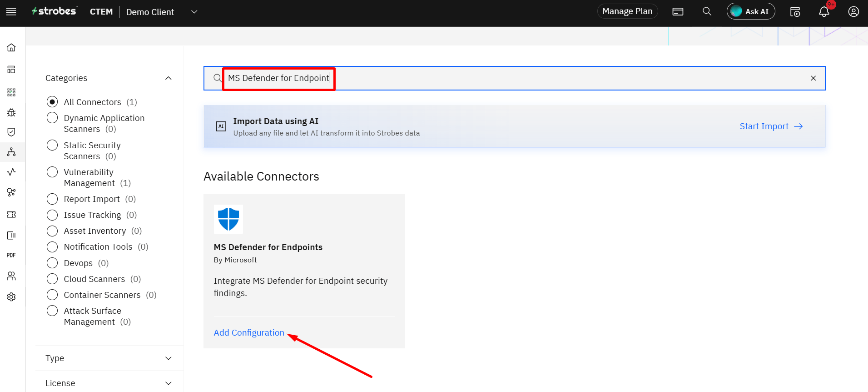This screenshot has height=392, width=868.
Task: Open the reports panel sidebar icon
Action: point(11,235)
